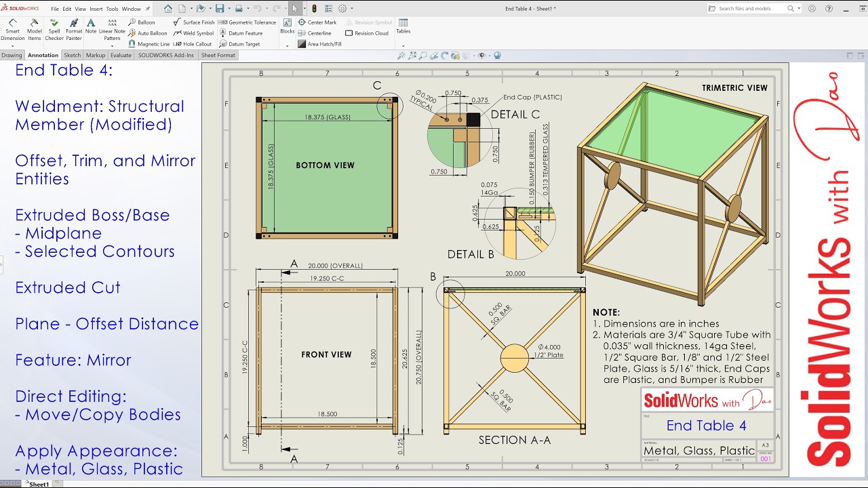Open the Window menu
Screen dimensions: 868x488
pos(131,9)
